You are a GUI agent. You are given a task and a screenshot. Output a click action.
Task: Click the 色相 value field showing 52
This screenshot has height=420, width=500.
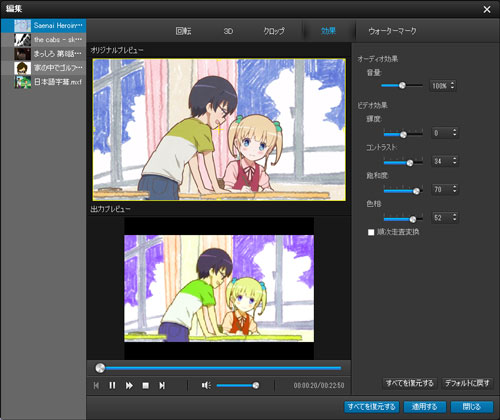[441, 218]
